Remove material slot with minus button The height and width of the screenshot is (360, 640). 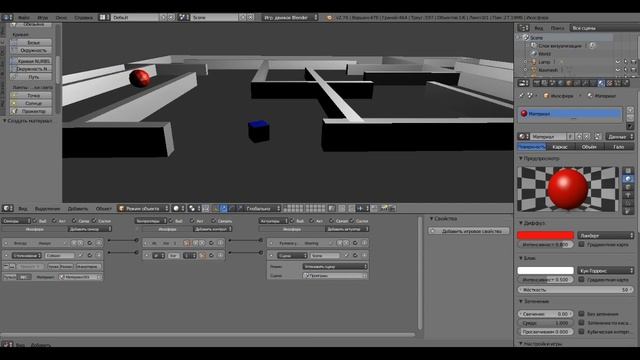630,118
